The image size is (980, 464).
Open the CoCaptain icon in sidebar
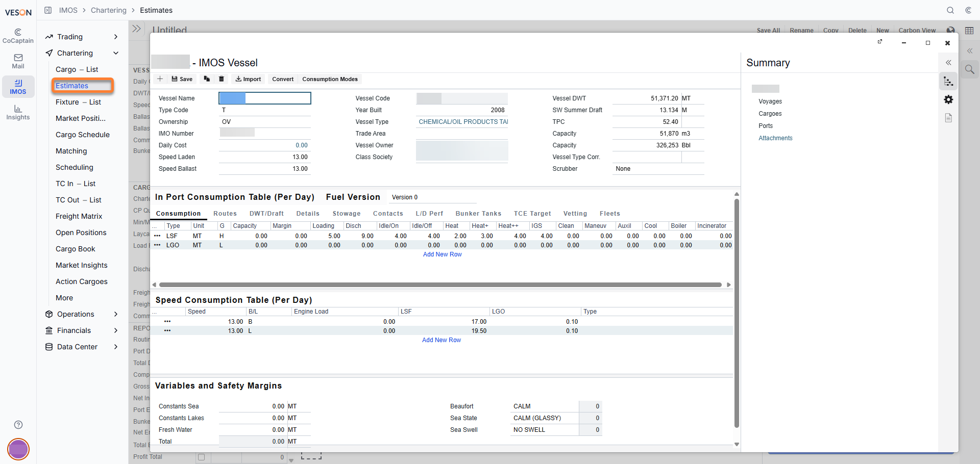18,36
